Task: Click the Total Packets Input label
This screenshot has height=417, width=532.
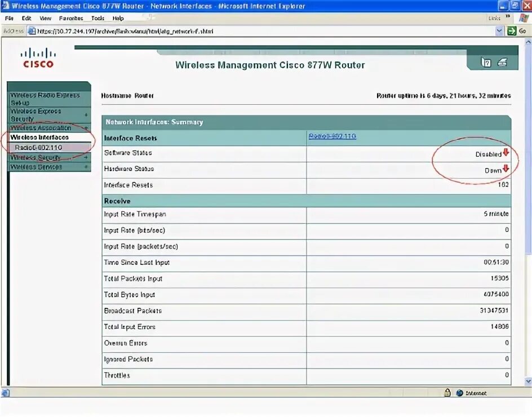Action: tap(133, 278)
